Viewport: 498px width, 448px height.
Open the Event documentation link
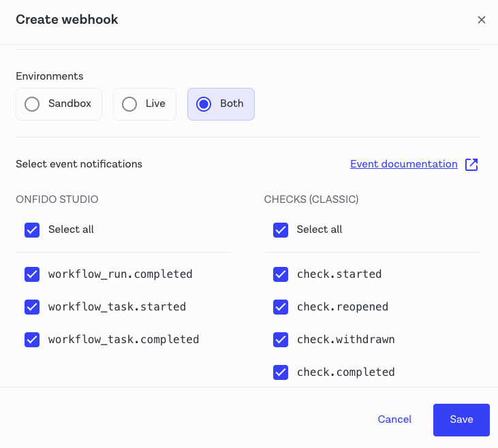(x=403, y=164)
